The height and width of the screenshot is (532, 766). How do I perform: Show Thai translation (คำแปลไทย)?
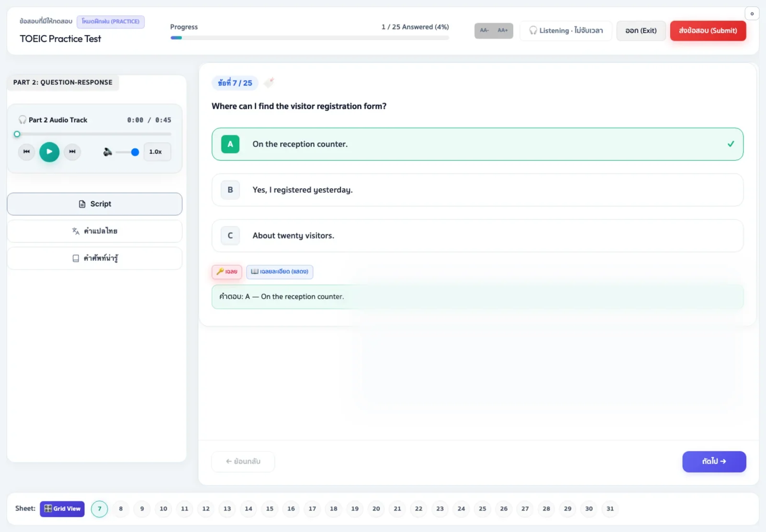tap(94, 231)
